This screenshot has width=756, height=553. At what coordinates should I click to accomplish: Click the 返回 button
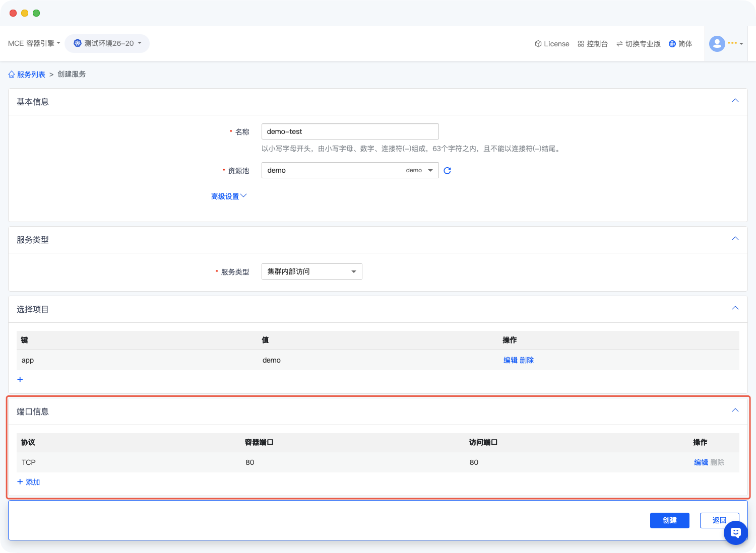(x=719, y=520)
